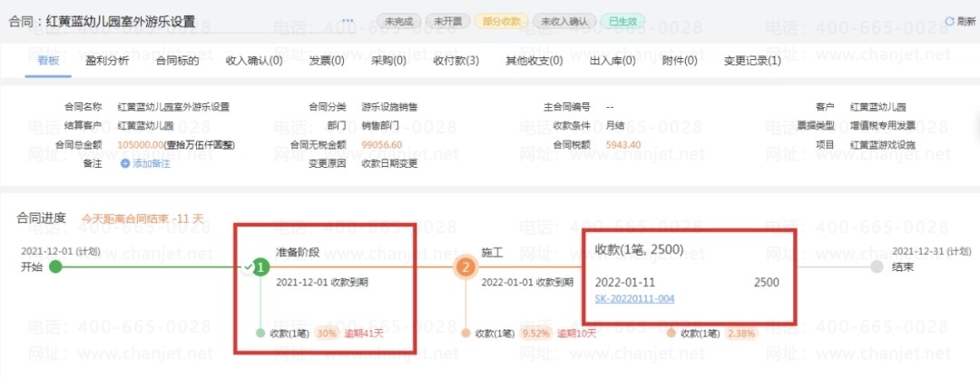Open the 出入库(0) tab
Screen dimensions: 980x378
pos(612,61)
